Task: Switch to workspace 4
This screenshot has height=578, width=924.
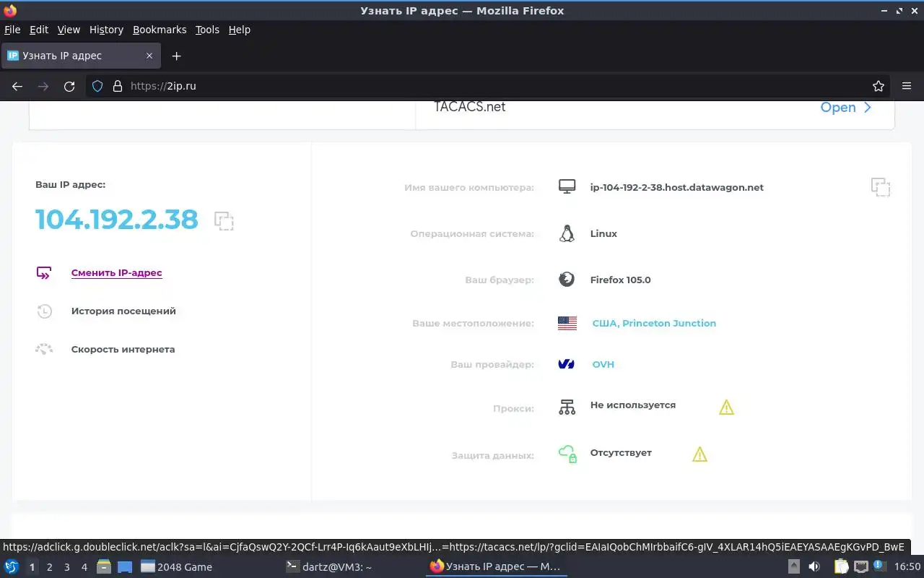Action: [x=84, y=566]
